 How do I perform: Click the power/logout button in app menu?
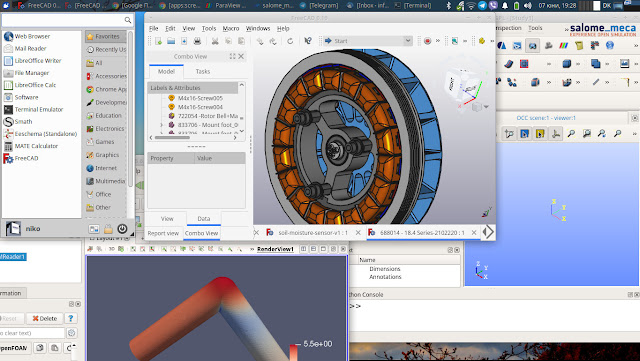click(x=122, y=229)
